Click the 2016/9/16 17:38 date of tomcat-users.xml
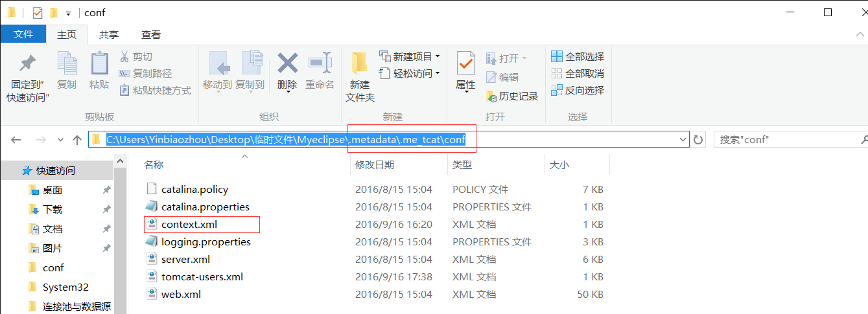This screenshot has width=868, height=314. click(x=394, y=276)
